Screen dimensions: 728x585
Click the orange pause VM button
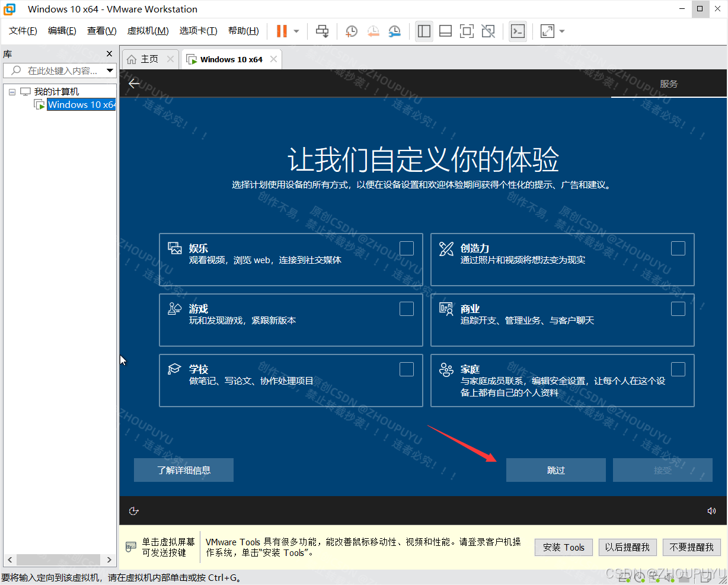click(282, 31)
